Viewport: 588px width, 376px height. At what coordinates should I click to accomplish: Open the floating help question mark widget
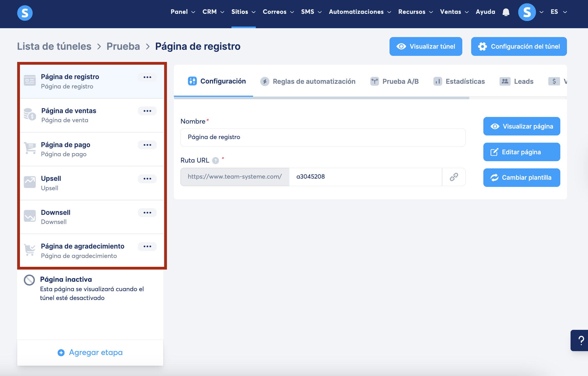tap(581, 340)
